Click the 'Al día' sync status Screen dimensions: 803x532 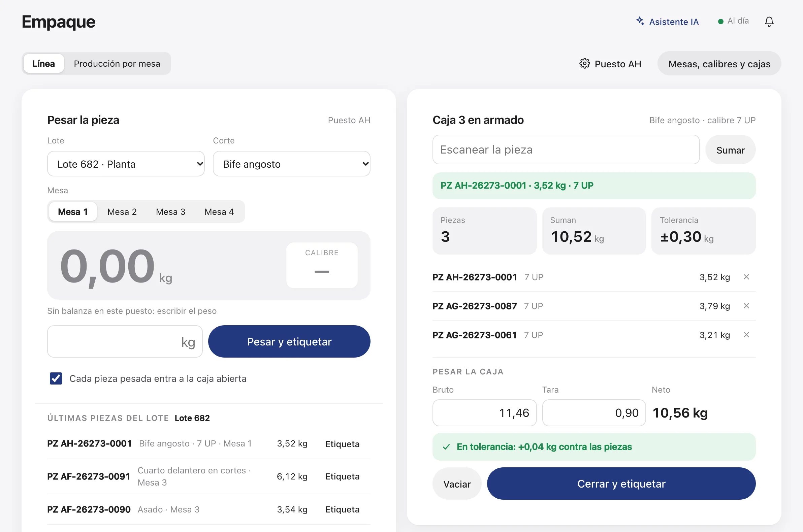[734, 21]
